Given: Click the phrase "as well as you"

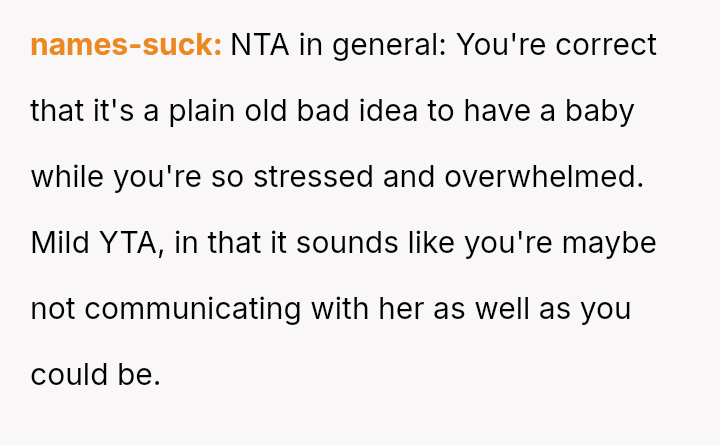Looking at the screenshot, I should tap(531, 308).
